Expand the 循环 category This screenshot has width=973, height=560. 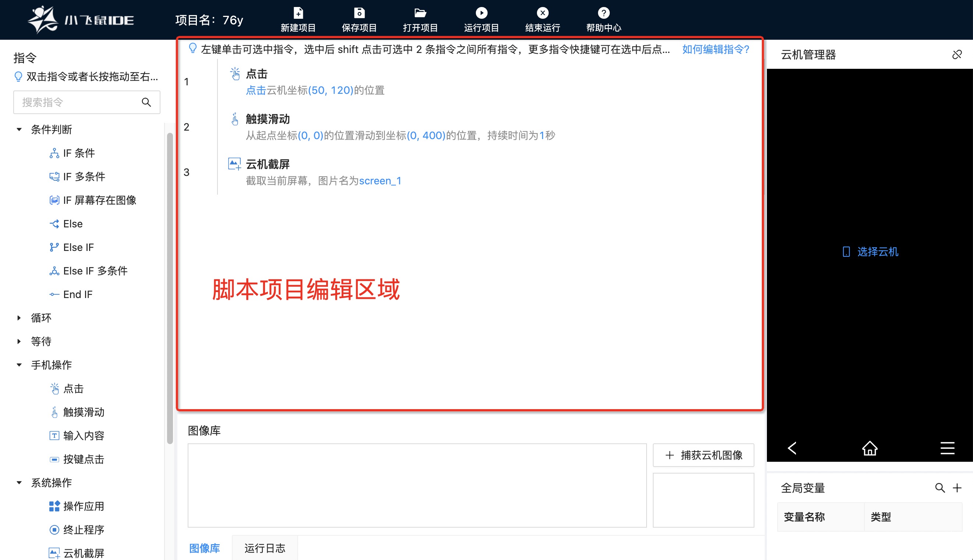19,318
